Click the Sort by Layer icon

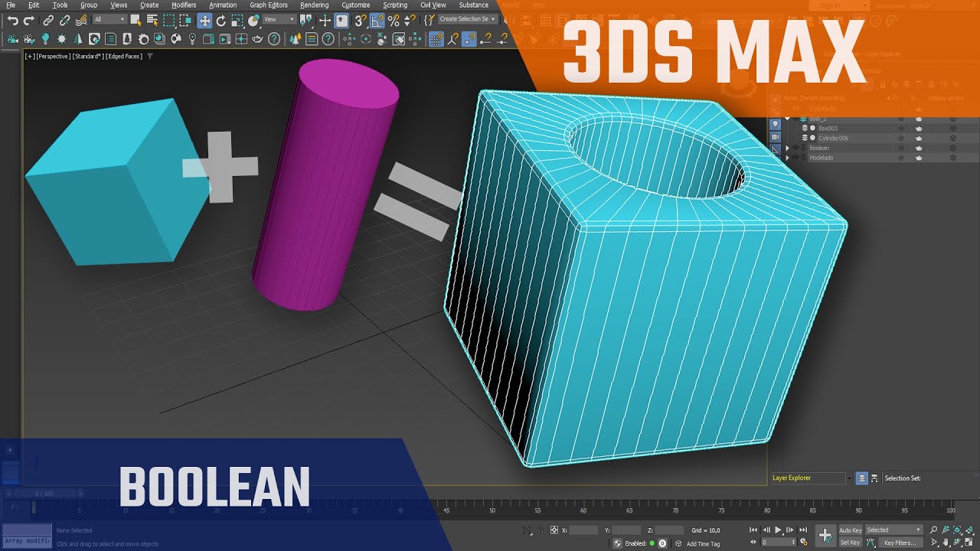(x=861, y=478)
